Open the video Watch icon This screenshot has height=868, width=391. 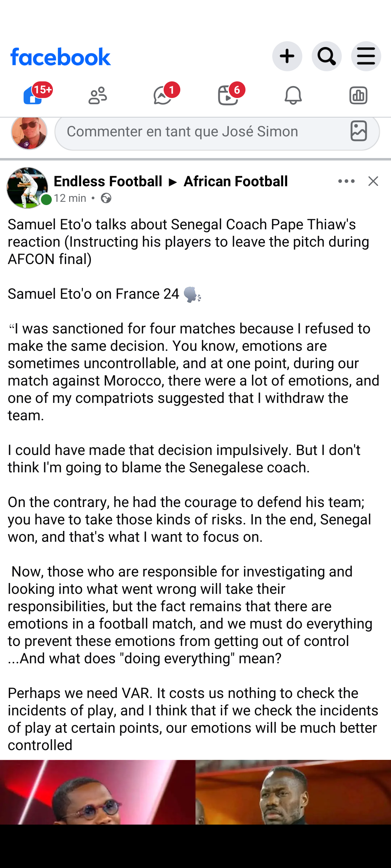[x=228, y=96]
